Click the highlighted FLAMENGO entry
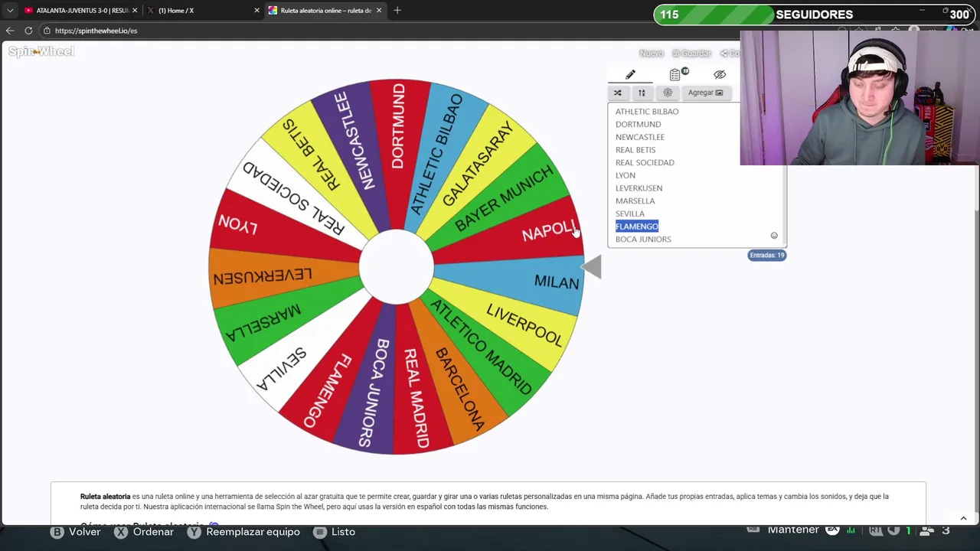 coord(637,227)
